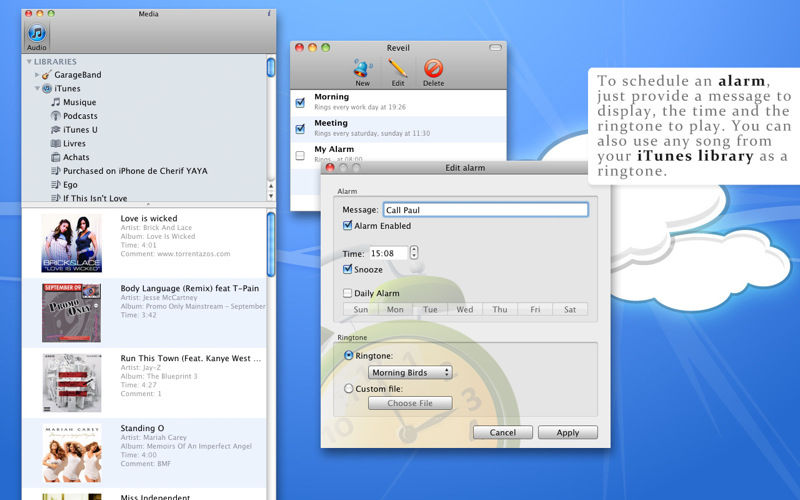
Task: Click the Time stepper arrows
Action: [414, 253]
